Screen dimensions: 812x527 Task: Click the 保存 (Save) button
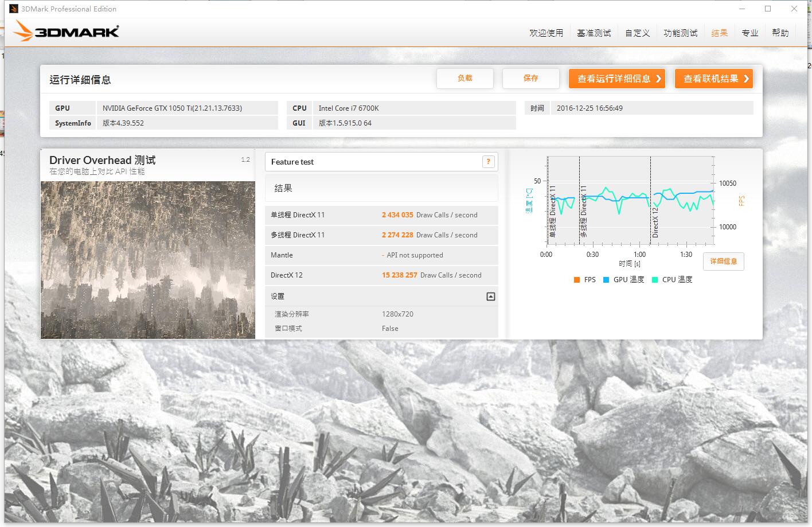pos(530,78)
